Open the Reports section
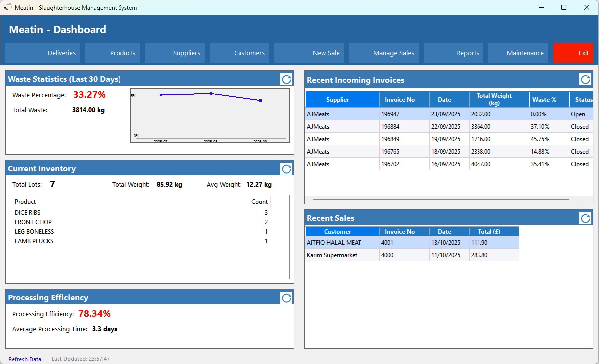The image size is (599, 364). pos(454,53)
